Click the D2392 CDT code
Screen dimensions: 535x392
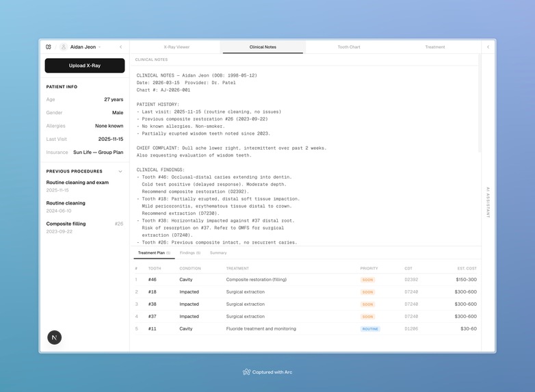(411, 279)
